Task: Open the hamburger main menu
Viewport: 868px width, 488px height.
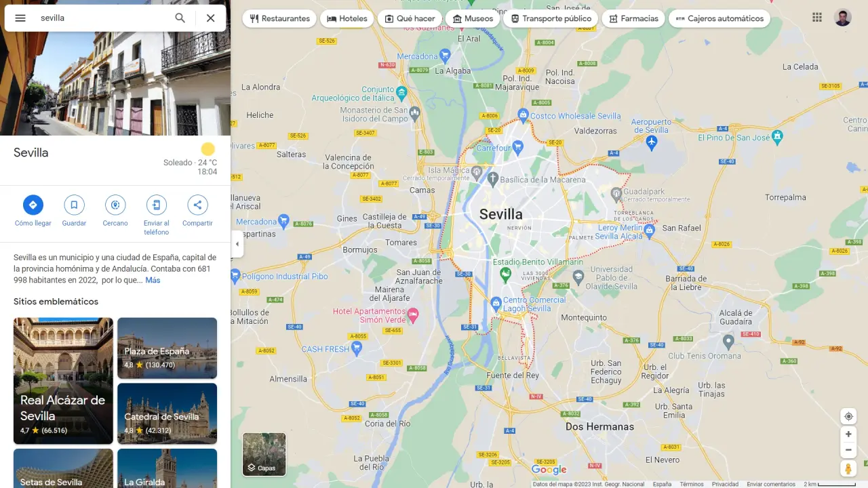Action: [x=20, y=18]
